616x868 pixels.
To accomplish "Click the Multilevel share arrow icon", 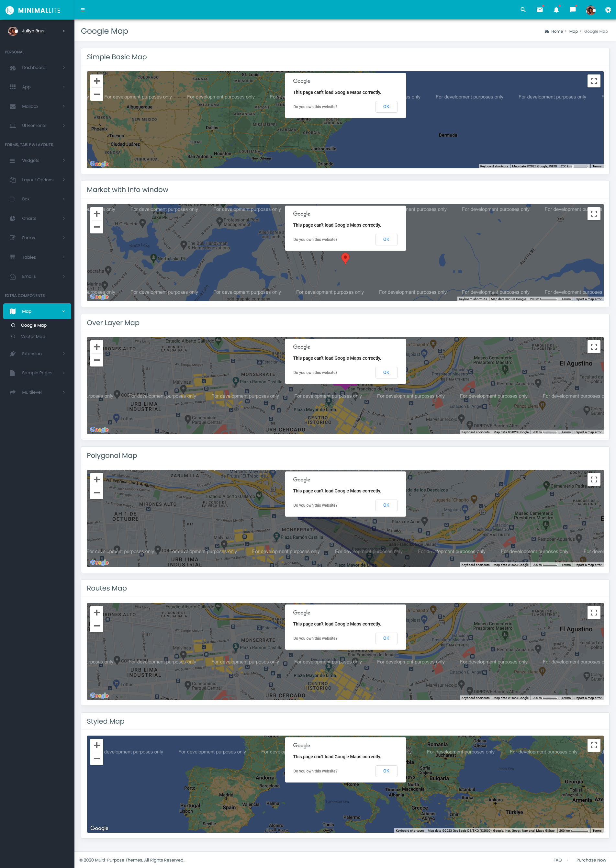I will [x=13, y=392].
